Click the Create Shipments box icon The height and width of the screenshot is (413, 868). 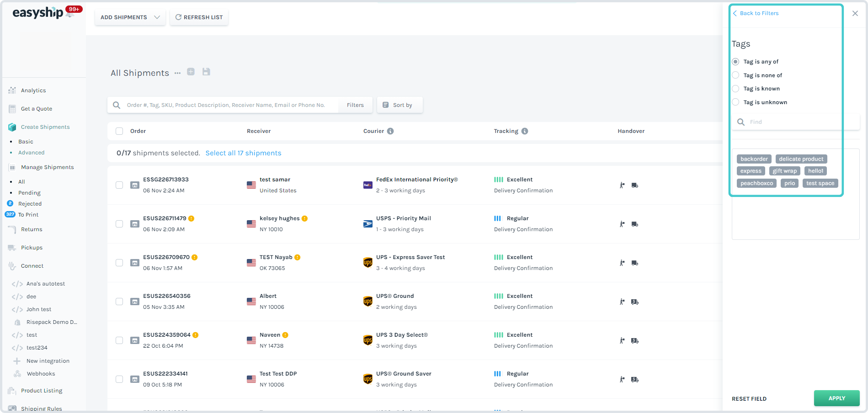tap(12, 127)
